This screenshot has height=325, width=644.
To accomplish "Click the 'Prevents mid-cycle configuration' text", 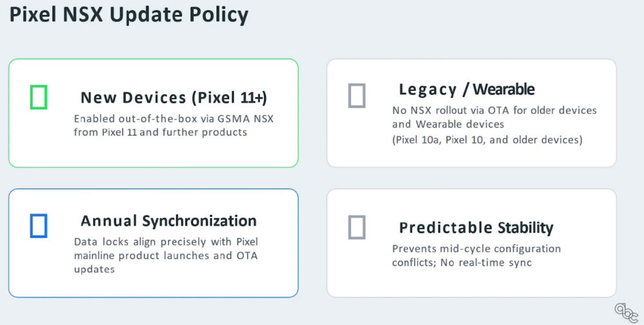I will point(477,249).
